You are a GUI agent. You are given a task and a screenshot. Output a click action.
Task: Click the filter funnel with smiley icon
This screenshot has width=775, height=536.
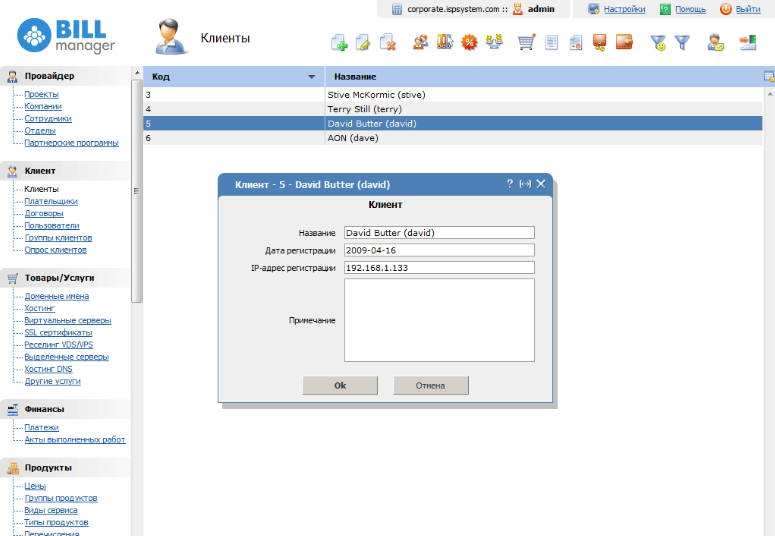pos(658,42)
